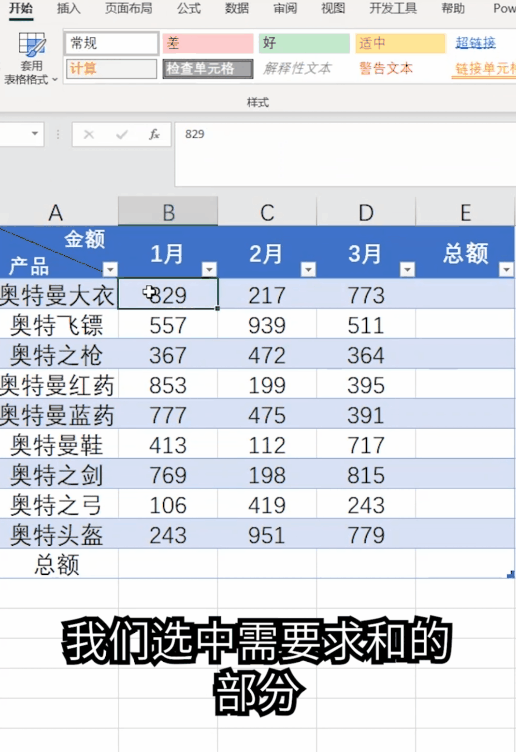Open the 公式 ribbon tab
Image resolution: width=516 pixels, height=752 pixels.
click(189, 8)
